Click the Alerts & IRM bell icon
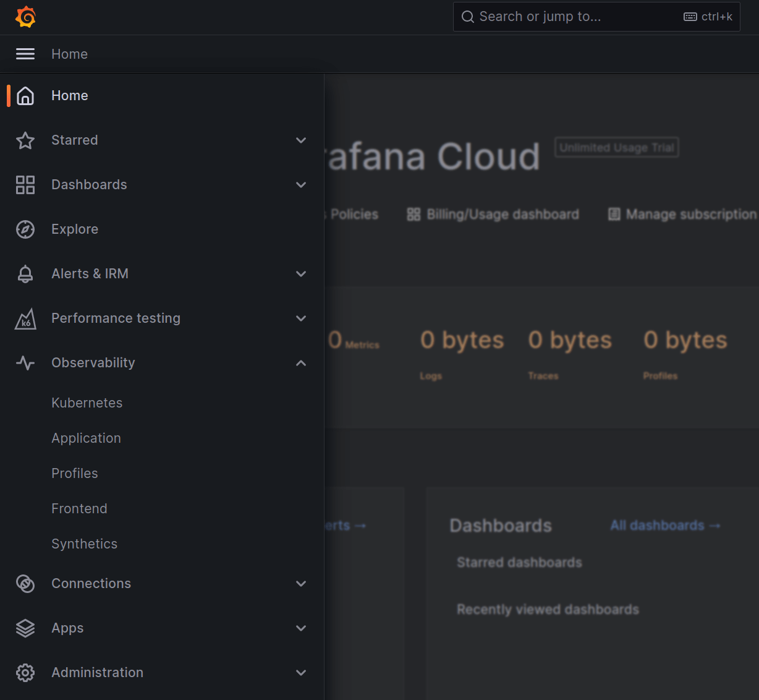 pyautogui.click(x=25, y=274)
